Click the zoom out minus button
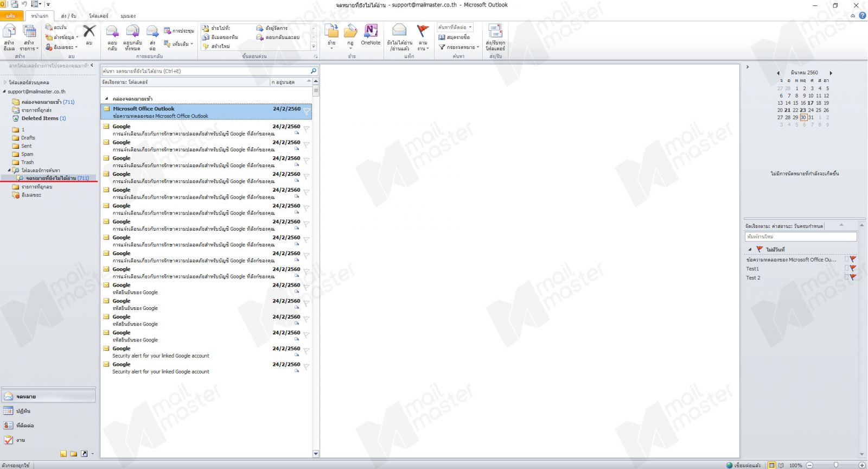The height and width of the screenshot is (469, 868). (x=809, y=465)
